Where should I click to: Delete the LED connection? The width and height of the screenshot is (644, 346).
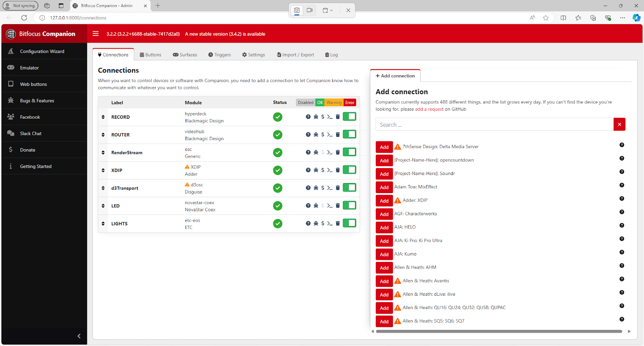338,206
